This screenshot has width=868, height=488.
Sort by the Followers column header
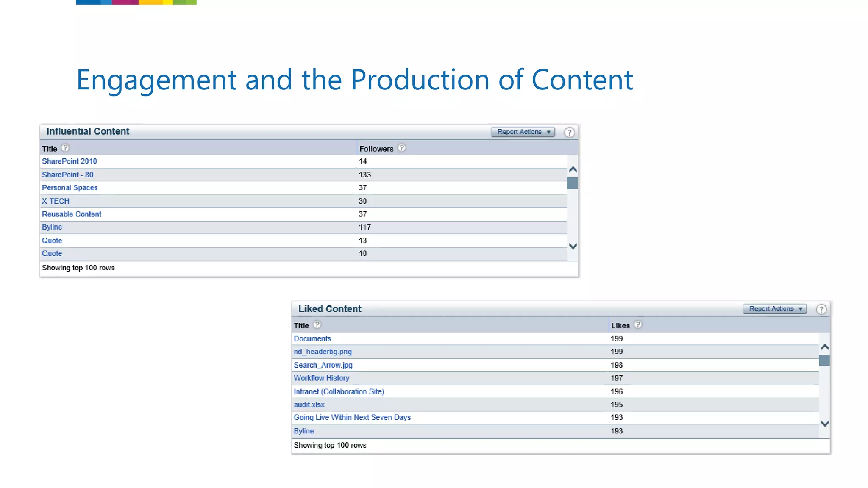point(376,149)
